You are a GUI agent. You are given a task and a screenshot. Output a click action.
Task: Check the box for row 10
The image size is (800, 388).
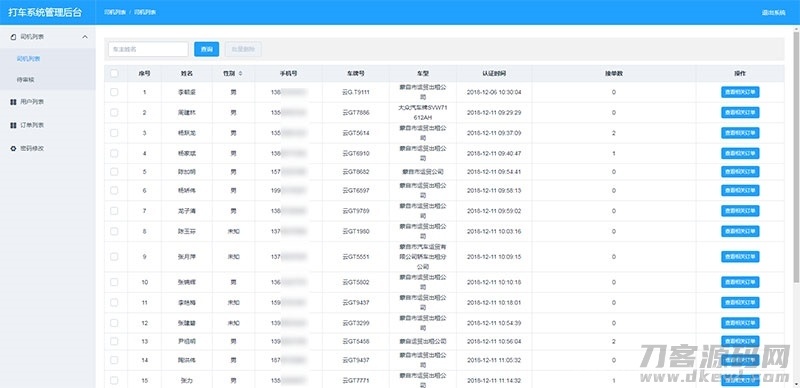click(114, 282)
